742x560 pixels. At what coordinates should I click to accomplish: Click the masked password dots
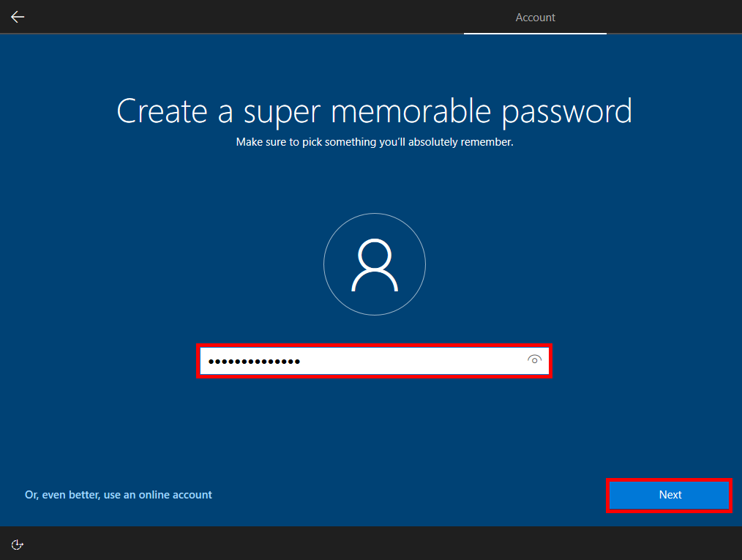tap(254, 362)
